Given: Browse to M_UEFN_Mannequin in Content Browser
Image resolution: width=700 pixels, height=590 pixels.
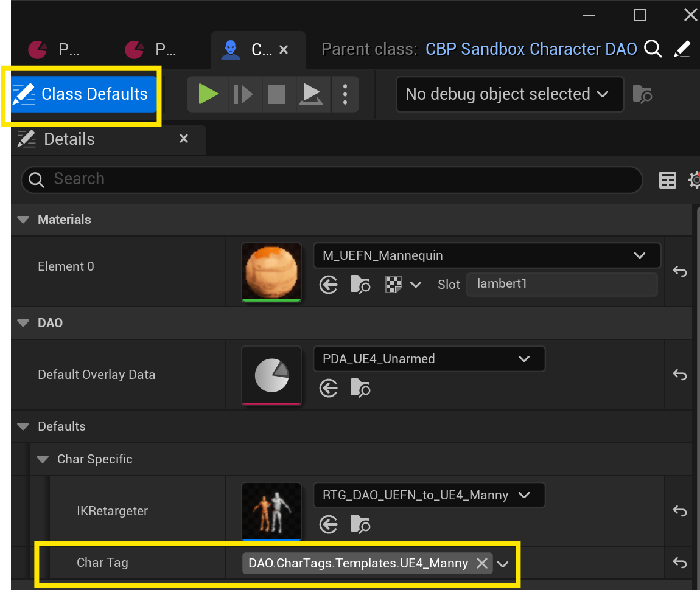Looking at the screenshot, I should [360, 285].
